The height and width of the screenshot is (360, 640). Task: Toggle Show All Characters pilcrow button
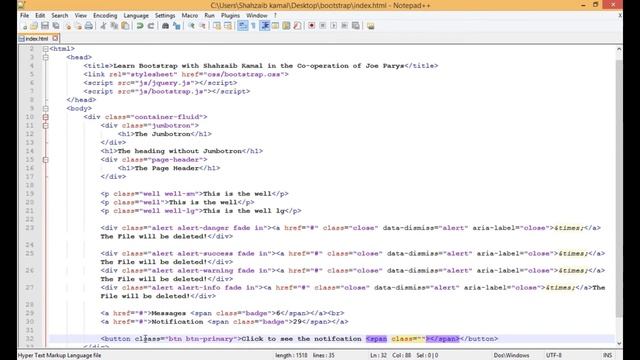click(253, 26)
